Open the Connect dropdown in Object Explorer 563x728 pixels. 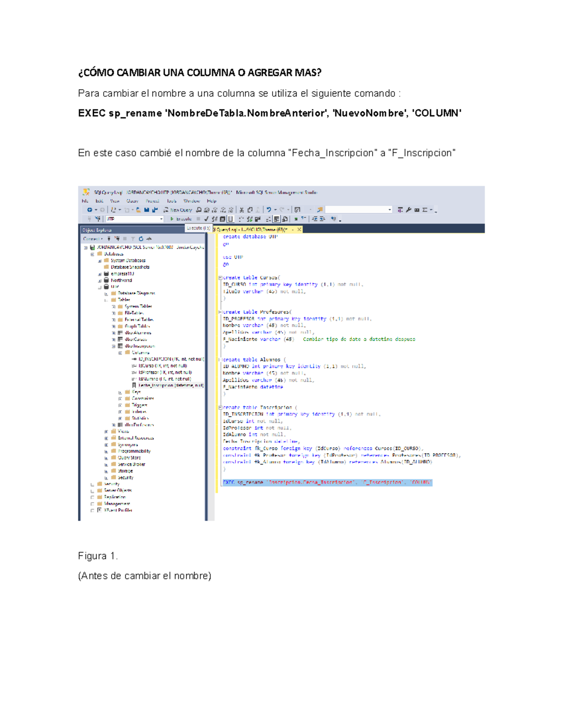pyautogui.click(x=92, y=239)
